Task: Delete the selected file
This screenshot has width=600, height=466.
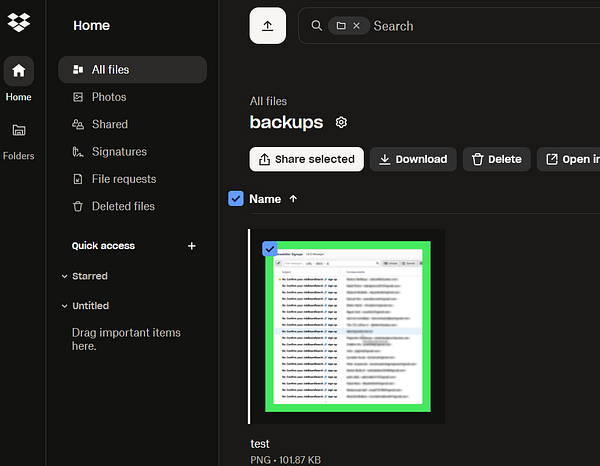Action: click(497, 159)
